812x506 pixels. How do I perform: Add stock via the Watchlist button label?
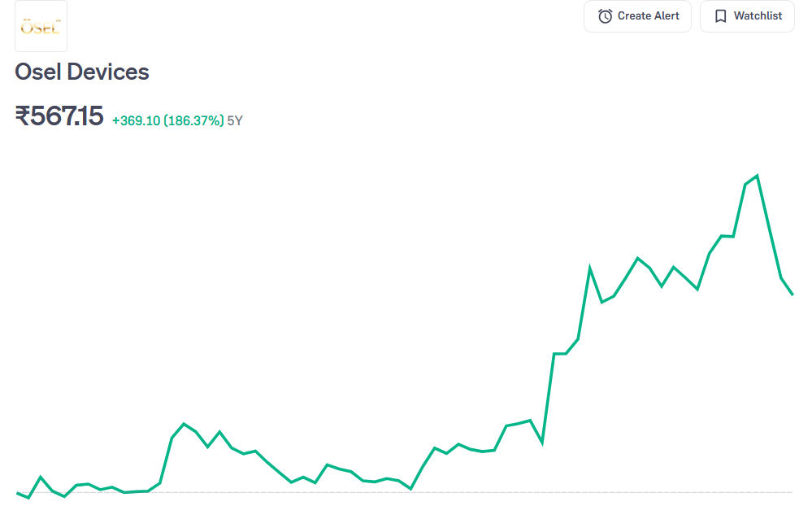758,16
